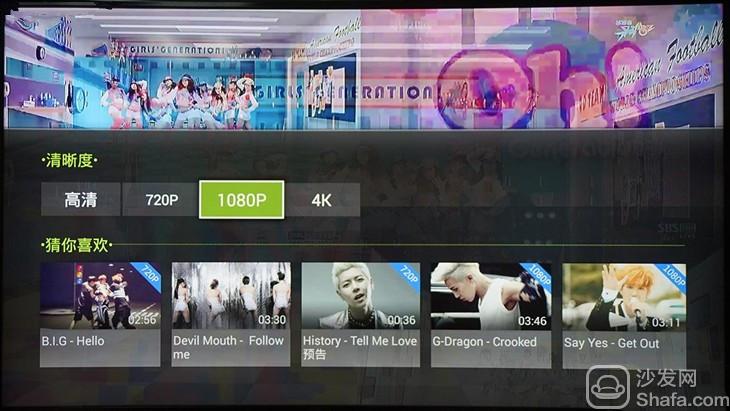730x411 pixels.
Task: Click the 清晰度 section heading
Action: (69, 161)
